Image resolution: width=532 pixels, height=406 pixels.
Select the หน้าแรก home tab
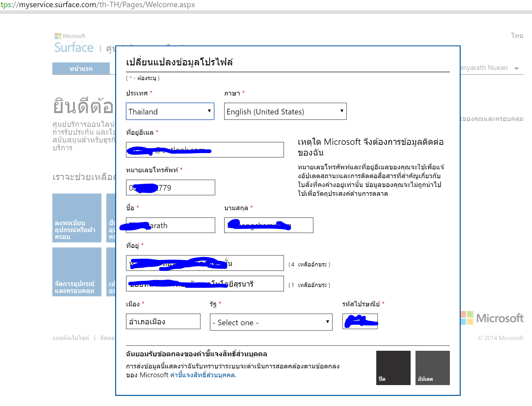[x=81, y=69]
